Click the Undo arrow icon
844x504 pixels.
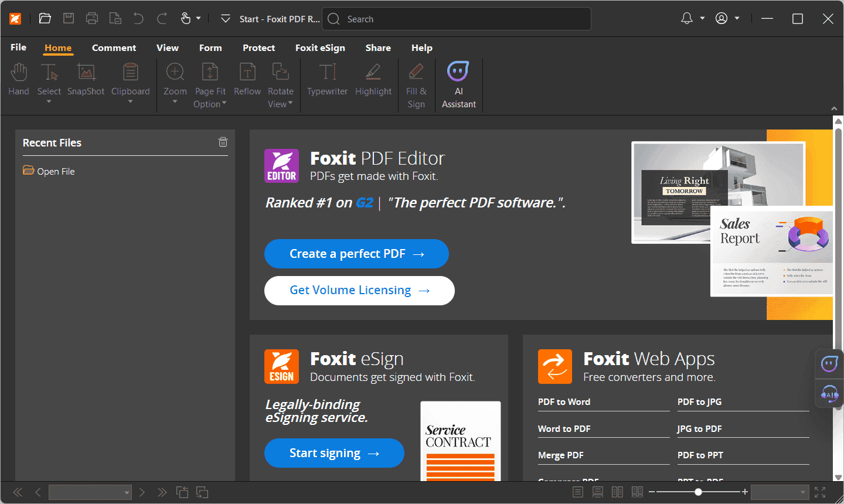coord(138,19)
